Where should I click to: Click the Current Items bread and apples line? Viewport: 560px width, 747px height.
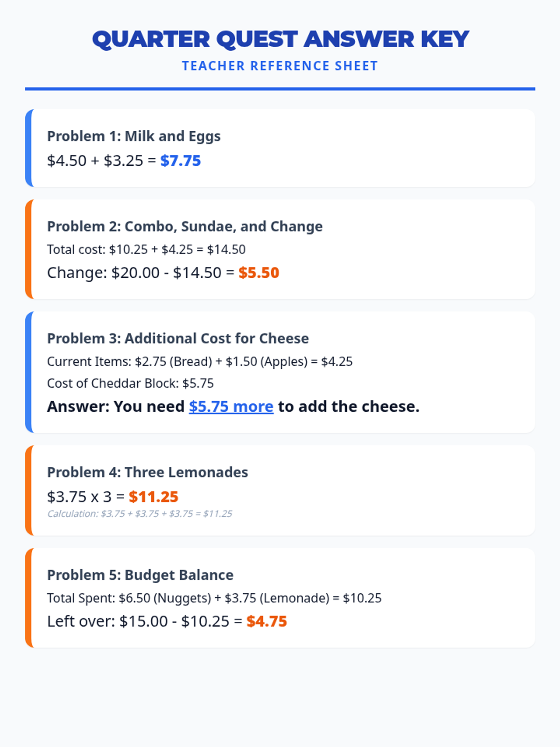(200, 361)
